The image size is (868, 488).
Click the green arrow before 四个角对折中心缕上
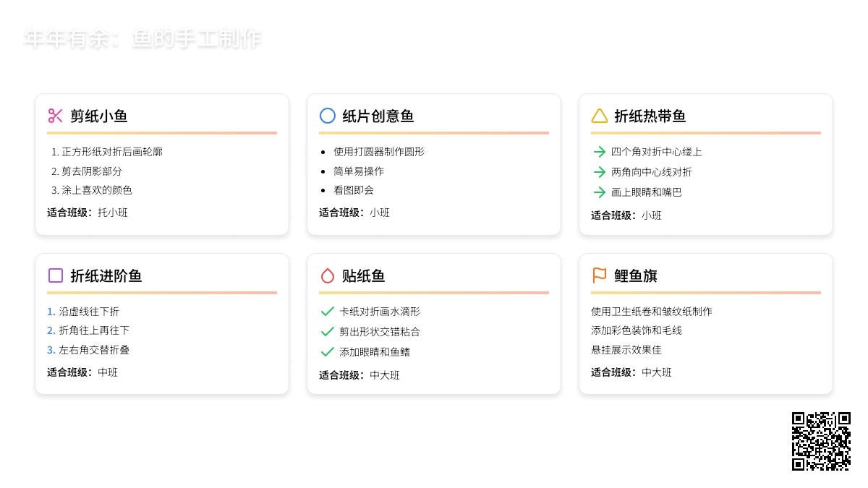(x=600, y=152)
